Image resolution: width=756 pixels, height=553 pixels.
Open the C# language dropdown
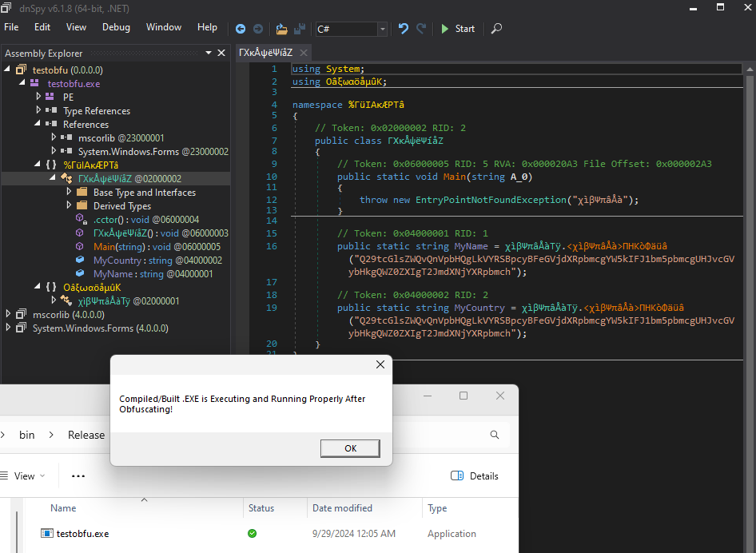pyautogui.click(x=383, y=29)
